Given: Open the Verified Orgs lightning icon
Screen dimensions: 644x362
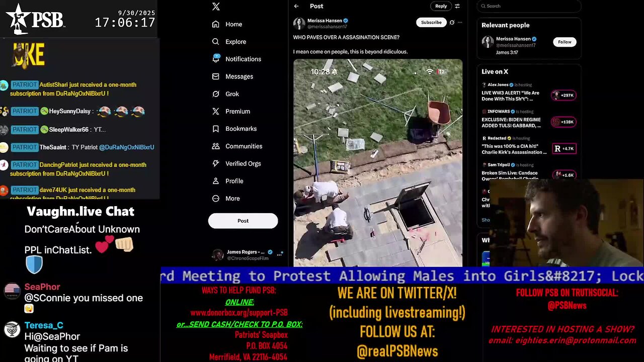Looking at the screenshot, I should (x=216, y=163).
